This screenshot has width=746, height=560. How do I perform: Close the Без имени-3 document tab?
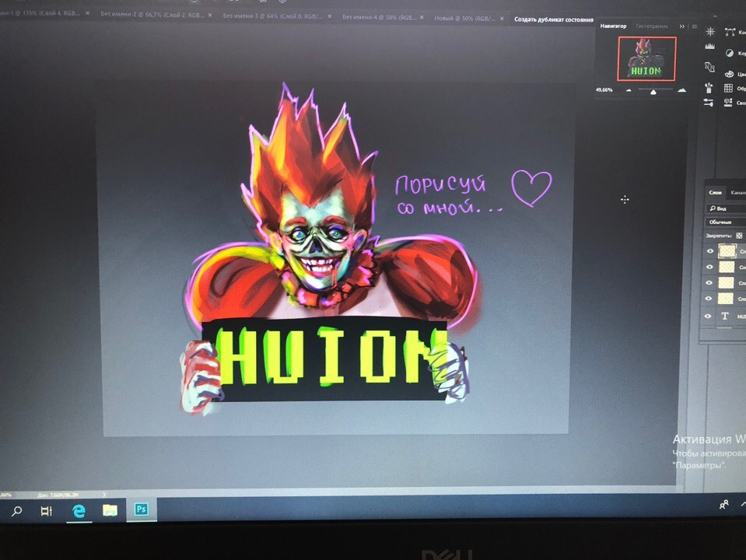coord(329,16)
